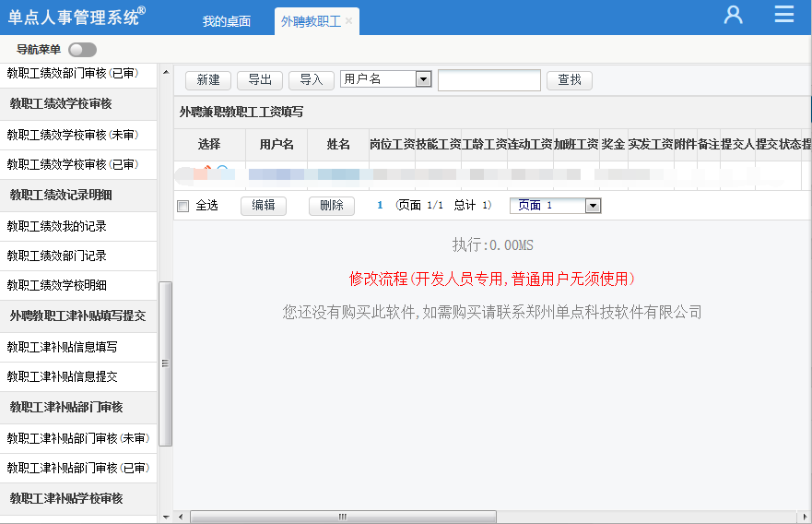Click the 导入 button

312,80
